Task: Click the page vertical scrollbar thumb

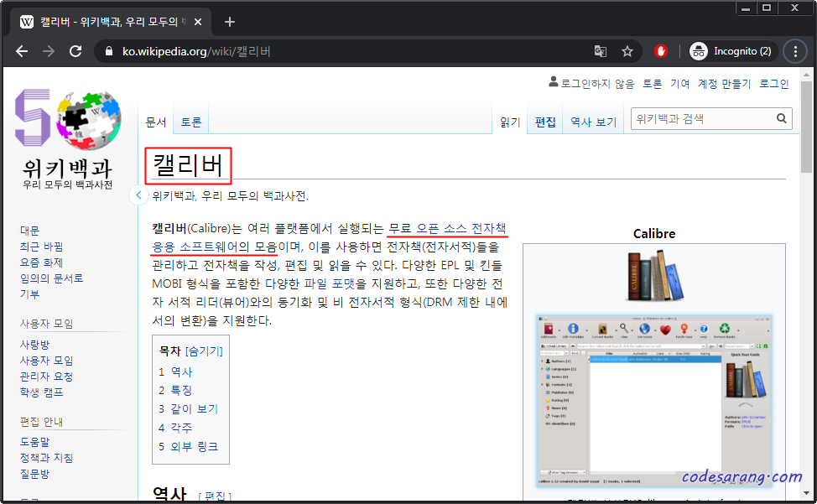Action: pos(806,127)
